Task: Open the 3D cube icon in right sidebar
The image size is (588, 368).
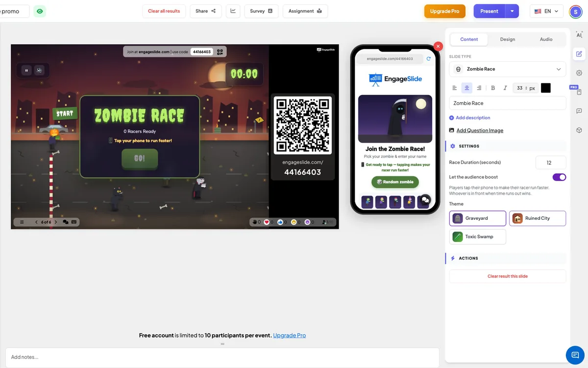Action: tap(579, 131)
